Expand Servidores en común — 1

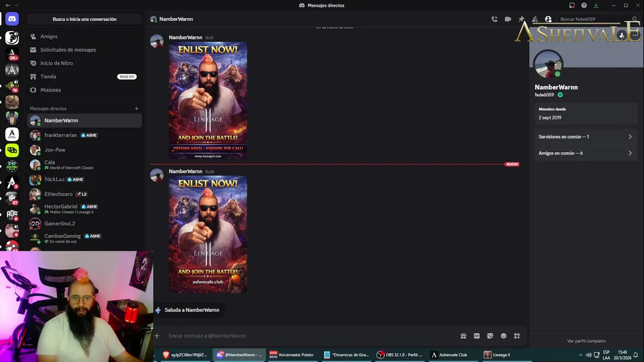(x=586, y=137)
